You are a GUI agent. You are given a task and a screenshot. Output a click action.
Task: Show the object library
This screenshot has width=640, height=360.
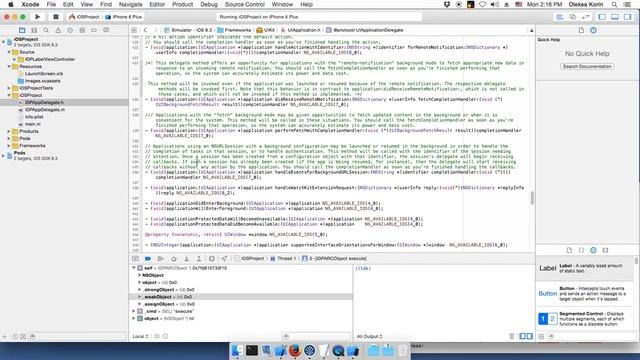pos(593,250)
